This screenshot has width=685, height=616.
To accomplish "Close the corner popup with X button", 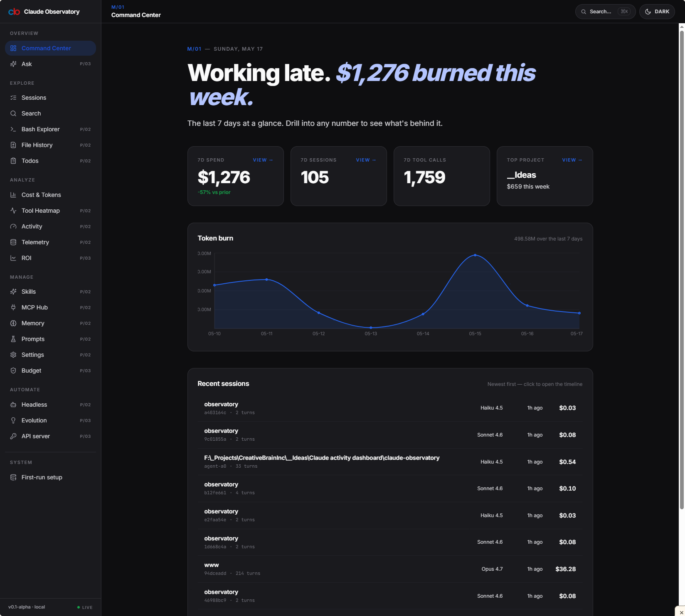I will 681,612.
